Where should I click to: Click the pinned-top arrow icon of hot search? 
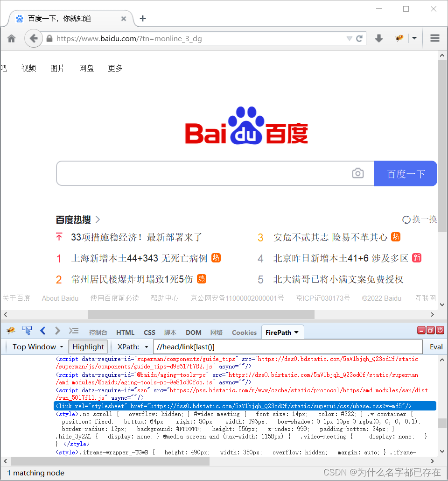(59, 237)
